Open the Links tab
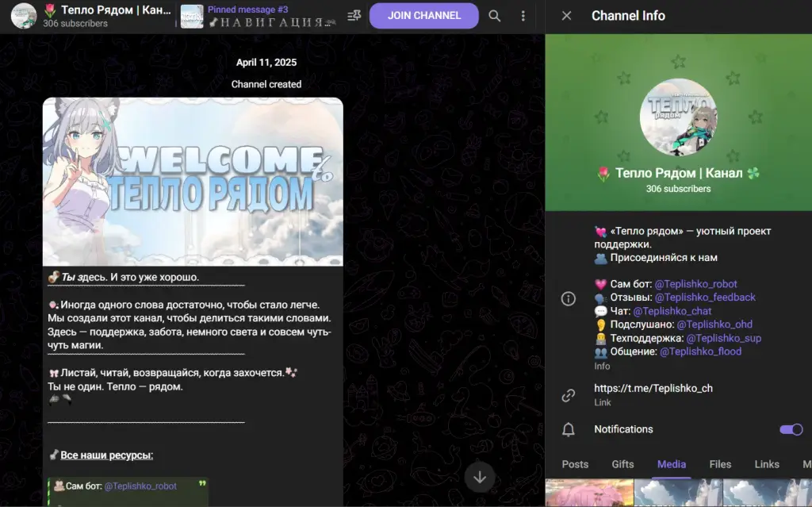This screenshot has width=812, height=507. point(767,464)
